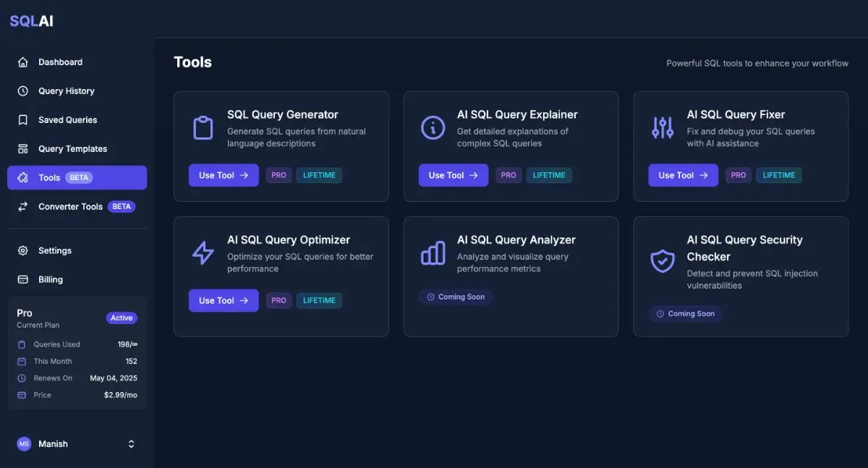
Task: Open Query Templates from the sidebar
Action: click(72, 149)
